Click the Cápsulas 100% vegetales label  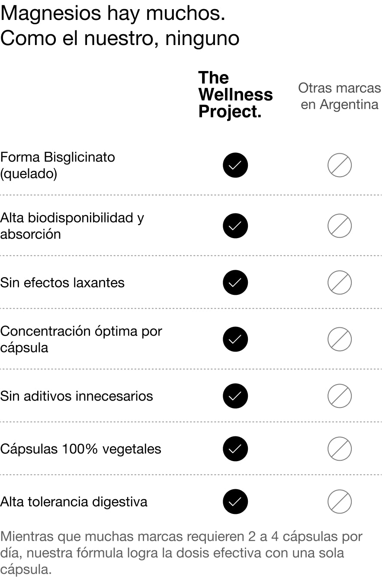(x=80, y=449)
